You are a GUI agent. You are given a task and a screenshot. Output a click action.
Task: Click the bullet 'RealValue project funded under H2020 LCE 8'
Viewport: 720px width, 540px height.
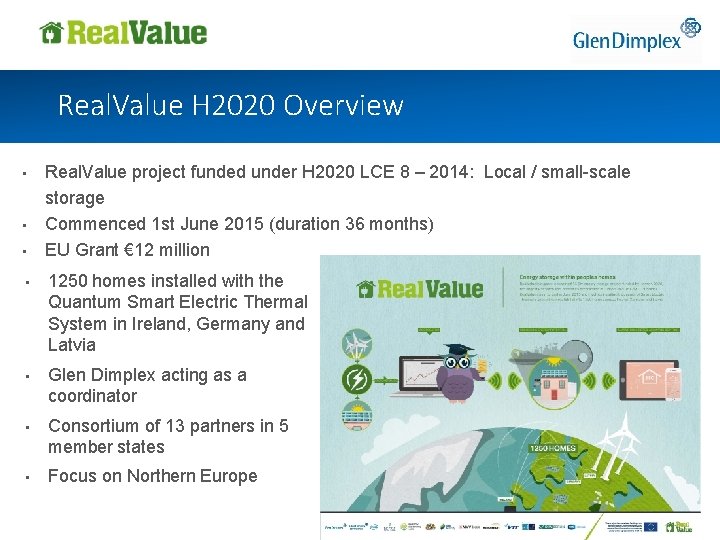(x=338, y=185)
